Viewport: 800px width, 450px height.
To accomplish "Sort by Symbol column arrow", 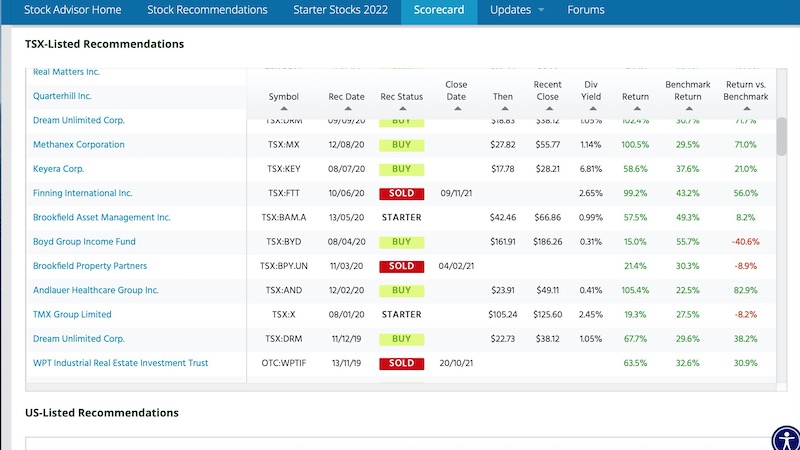I will click(x=284, y=109).
